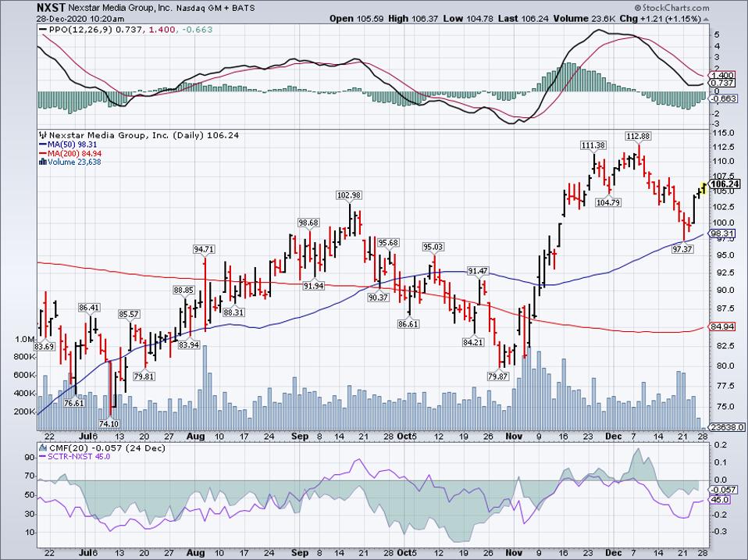
Task: Click the red line marker beside MA(200)
Action: tap(43, 153)
